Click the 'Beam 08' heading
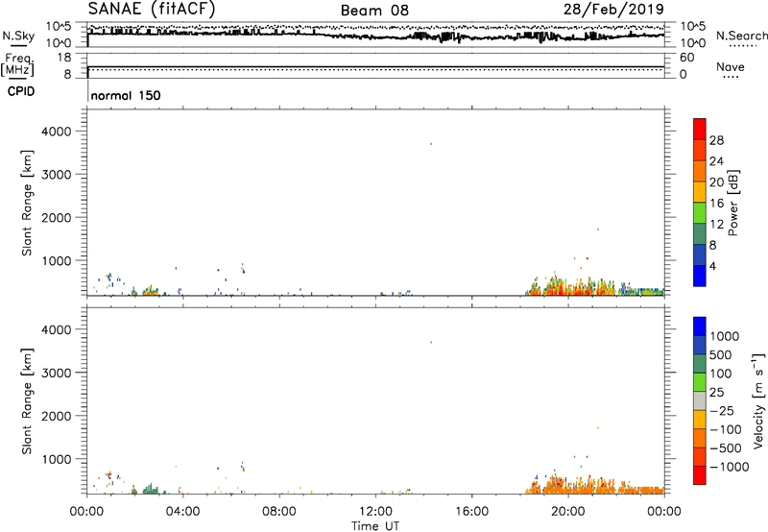 coord(374,11)
